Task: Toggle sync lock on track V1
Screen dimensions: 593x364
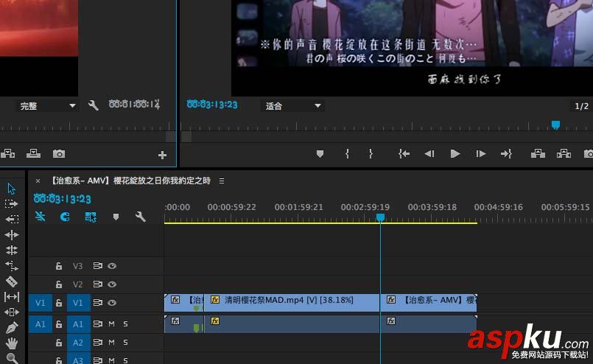Action: coord(97,303)
